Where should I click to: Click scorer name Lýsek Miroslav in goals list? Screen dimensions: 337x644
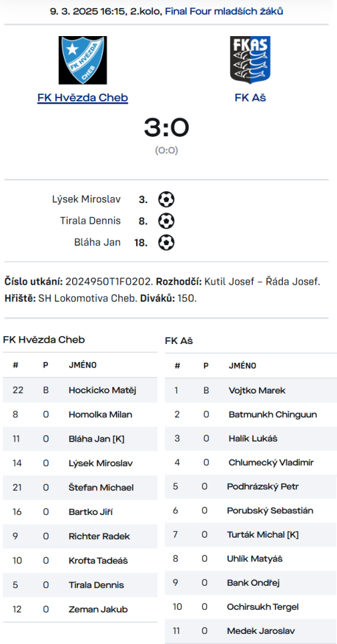click(86, 200)
